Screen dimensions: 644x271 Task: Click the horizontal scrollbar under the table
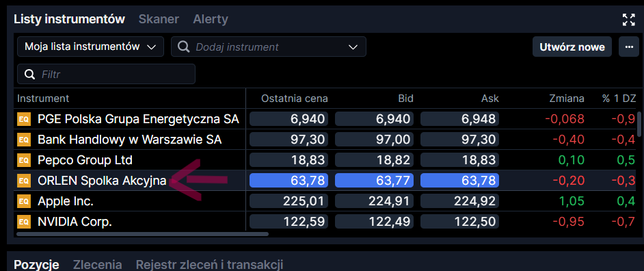tap(142, 234)
